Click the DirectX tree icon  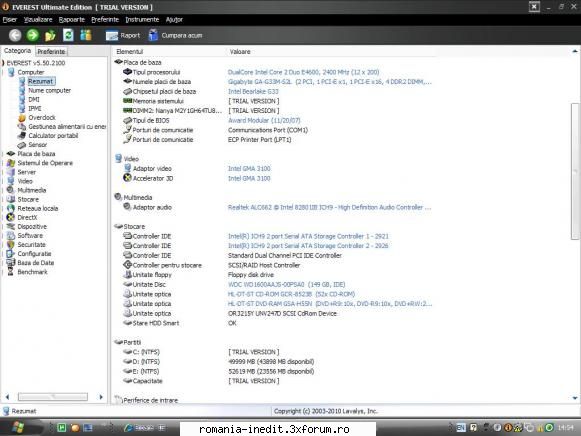point(11,217)
